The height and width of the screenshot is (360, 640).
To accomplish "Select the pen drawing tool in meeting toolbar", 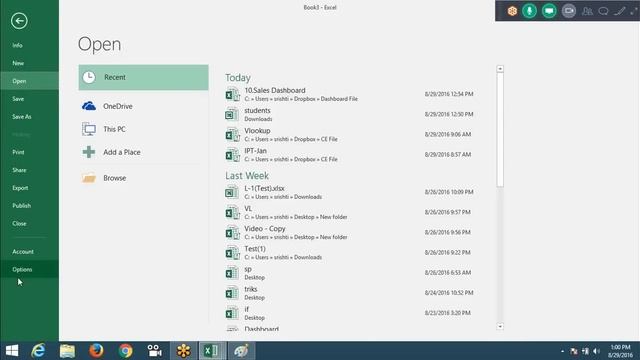I will (x=620, y=11).
